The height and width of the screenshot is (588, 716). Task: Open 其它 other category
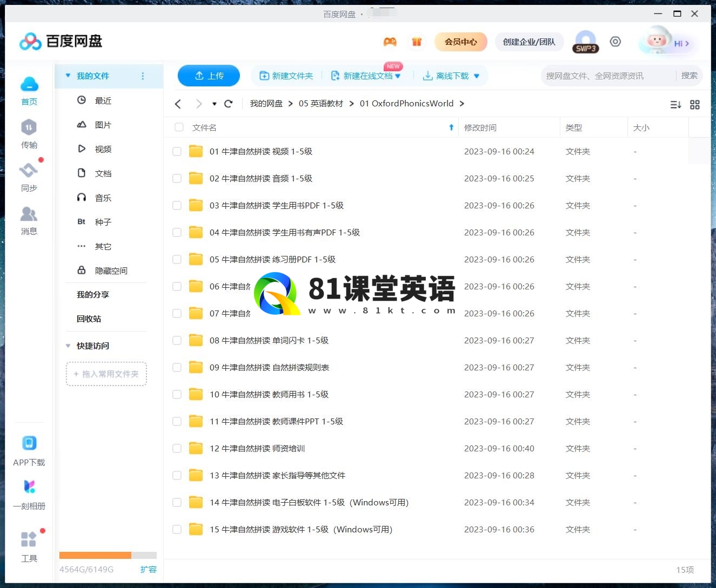tap(103, 246)
